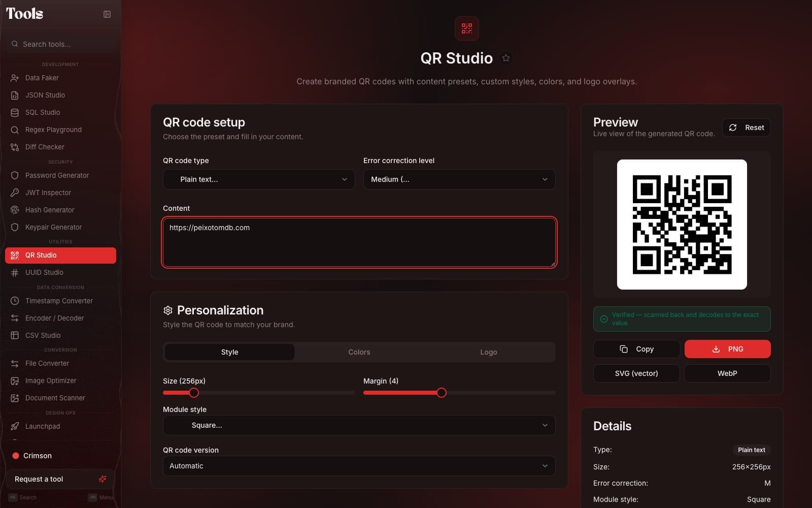Download QR code as PNG
This screenshot has height=508, width=812.
[727, 349]
